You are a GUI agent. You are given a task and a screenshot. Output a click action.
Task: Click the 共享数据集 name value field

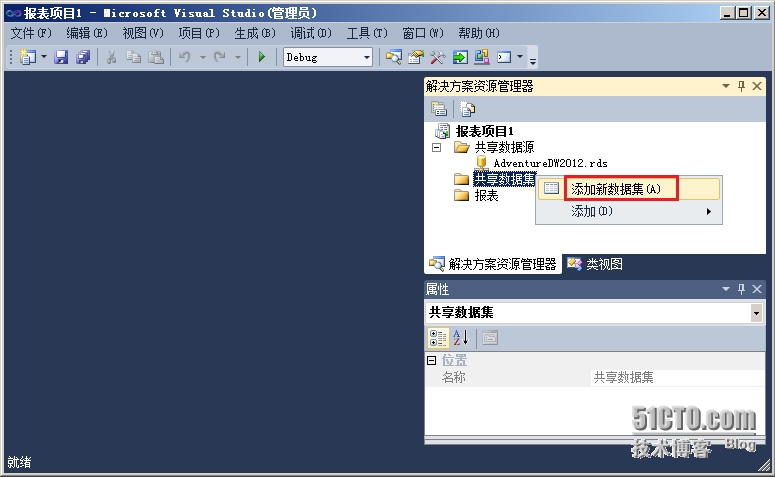click(x=678, y=378)
